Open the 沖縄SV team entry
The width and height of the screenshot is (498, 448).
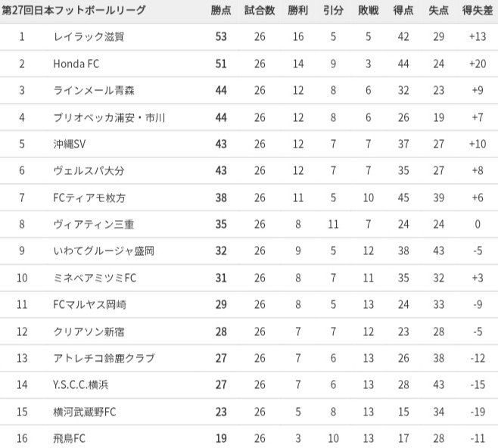(x=70, y=144)
